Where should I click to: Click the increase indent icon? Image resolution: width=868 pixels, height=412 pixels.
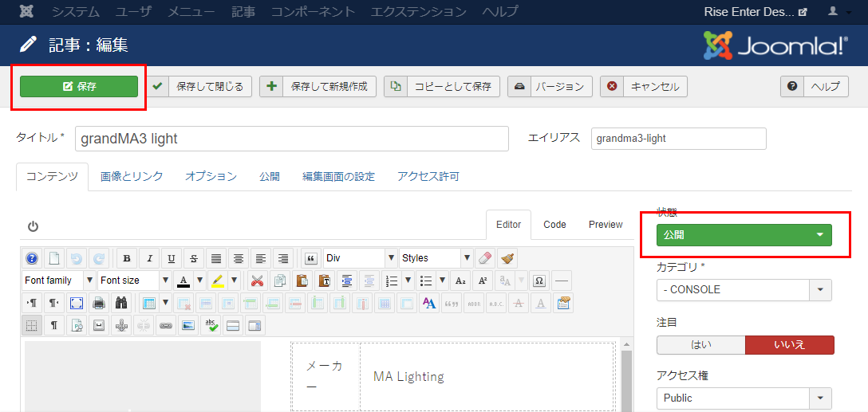point(348,281)
